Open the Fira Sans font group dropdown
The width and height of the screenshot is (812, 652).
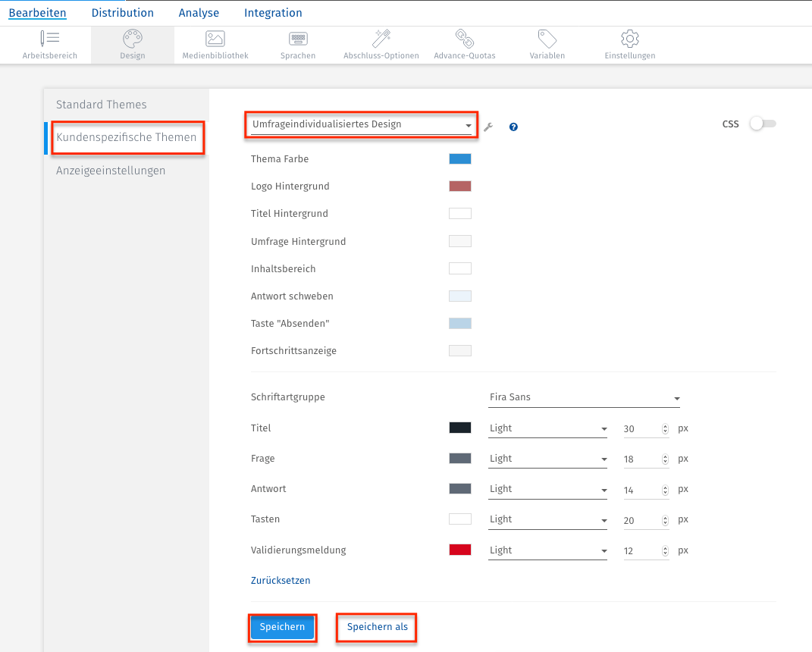pos(584,398)
